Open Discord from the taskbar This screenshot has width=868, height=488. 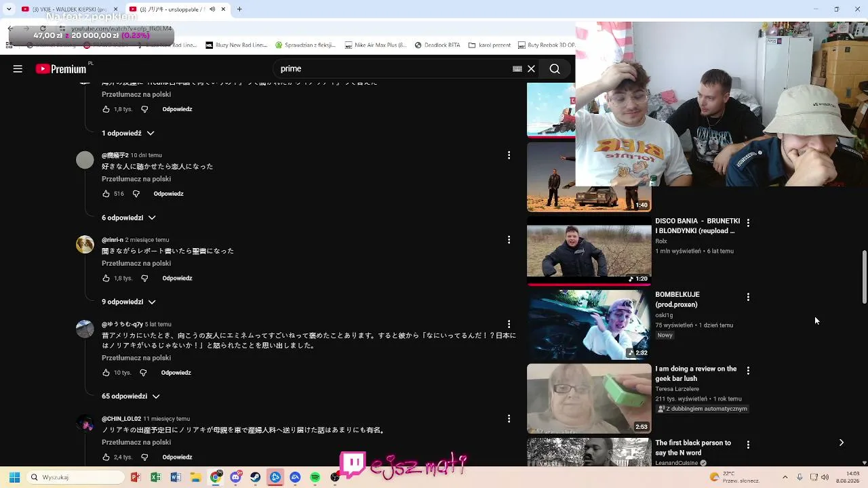tap(235, 477)
